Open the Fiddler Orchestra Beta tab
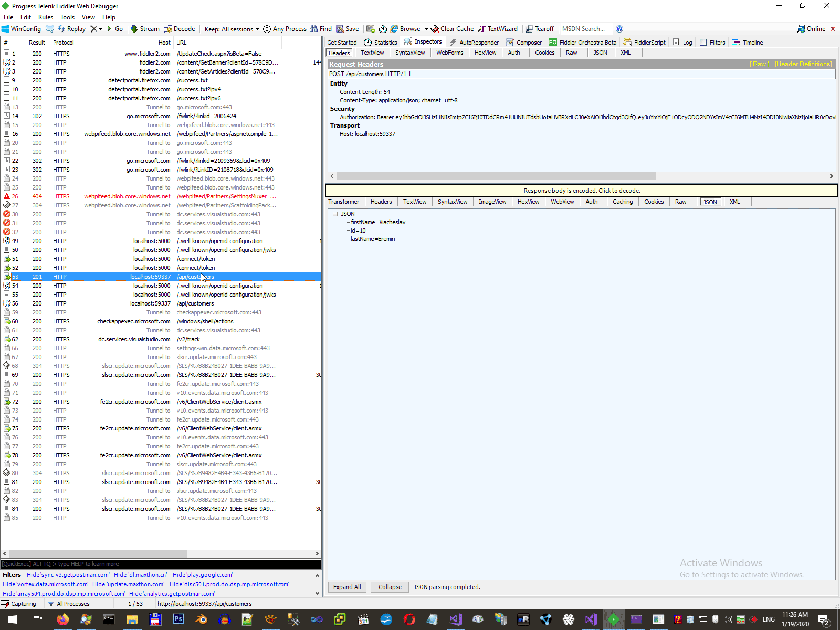 583,43
